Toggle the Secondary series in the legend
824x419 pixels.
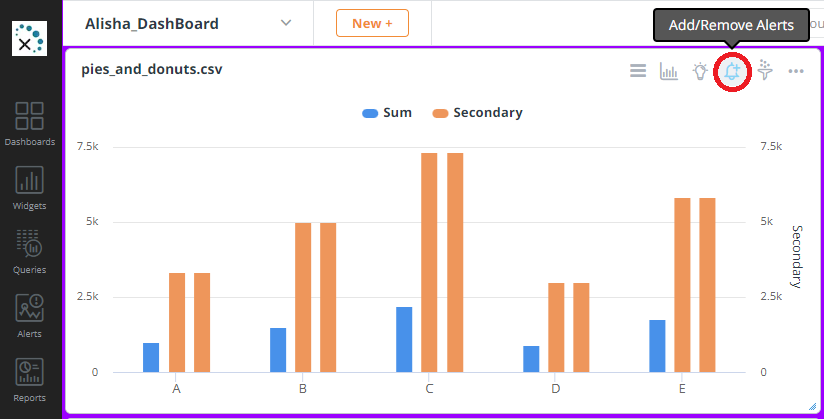[477, 113]
